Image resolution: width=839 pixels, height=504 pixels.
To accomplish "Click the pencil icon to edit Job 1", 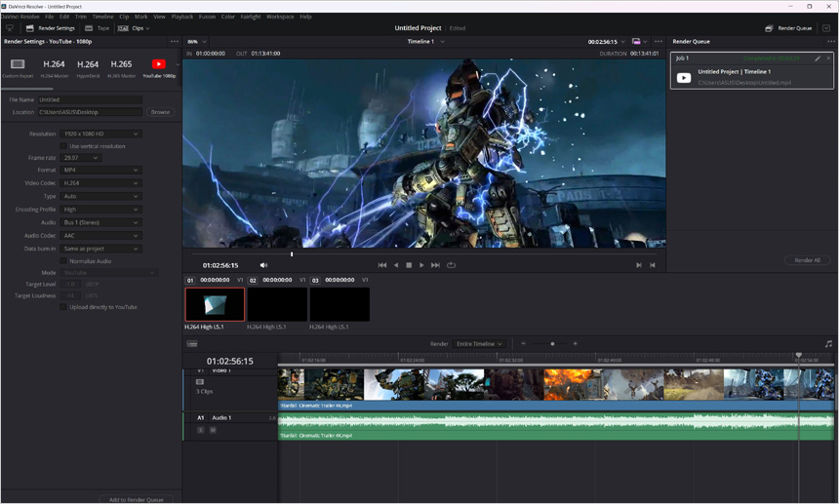I will (x=818, y=58).
